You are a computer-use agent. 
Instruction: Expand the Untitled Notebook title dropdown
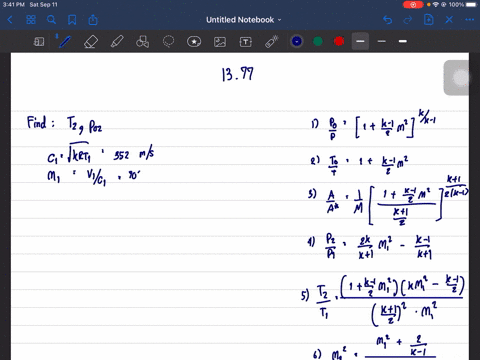tap(244, 20)
